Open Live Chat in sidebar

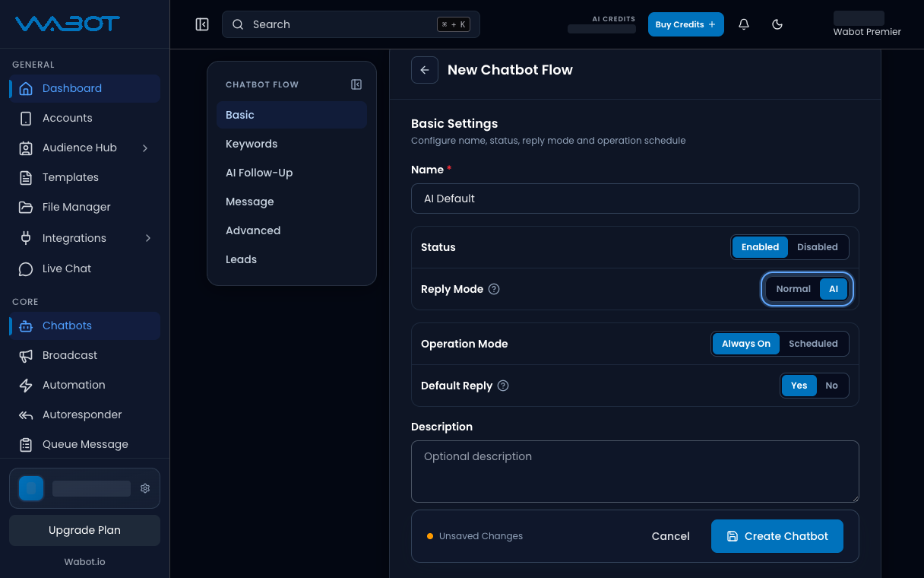84,268
